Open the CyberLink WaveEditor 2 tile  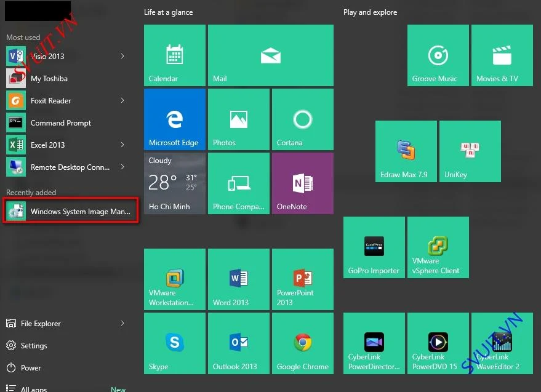pos(502,343)
